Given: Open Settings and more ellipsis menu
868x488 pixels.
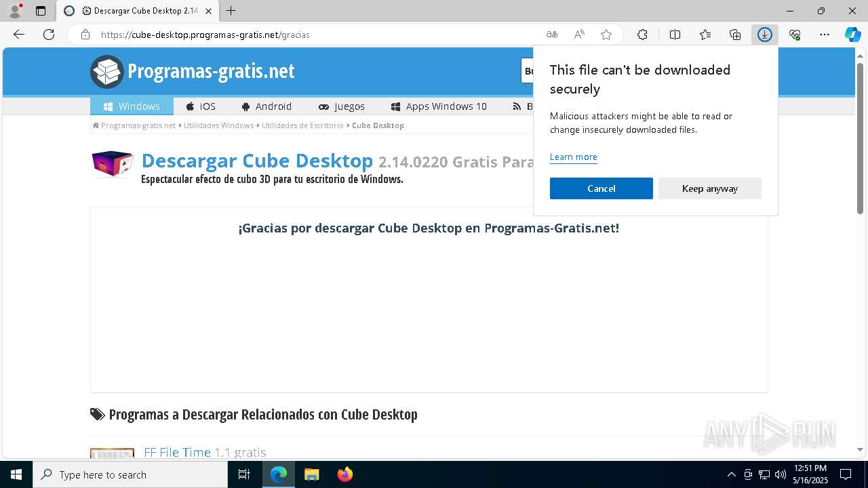Looking at the screenshot, I should tap(825, 35).
